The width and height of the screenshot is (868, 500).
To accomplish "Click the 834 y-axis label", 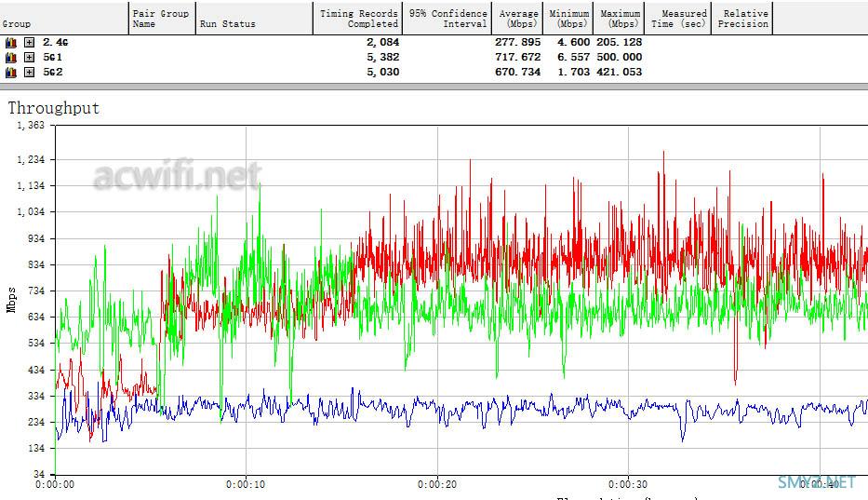I will pos(36,265).
